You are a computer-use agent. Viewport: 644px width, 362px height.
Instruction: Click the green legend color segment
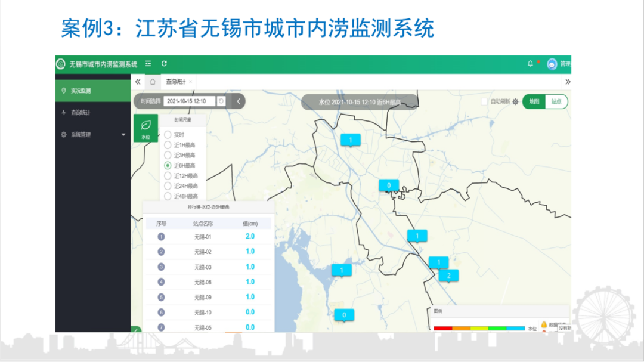(497, 329)
